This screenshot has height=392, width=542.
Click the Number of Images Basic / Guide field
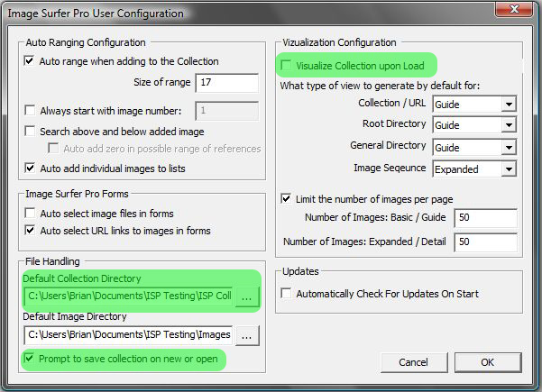coord(486,217)
